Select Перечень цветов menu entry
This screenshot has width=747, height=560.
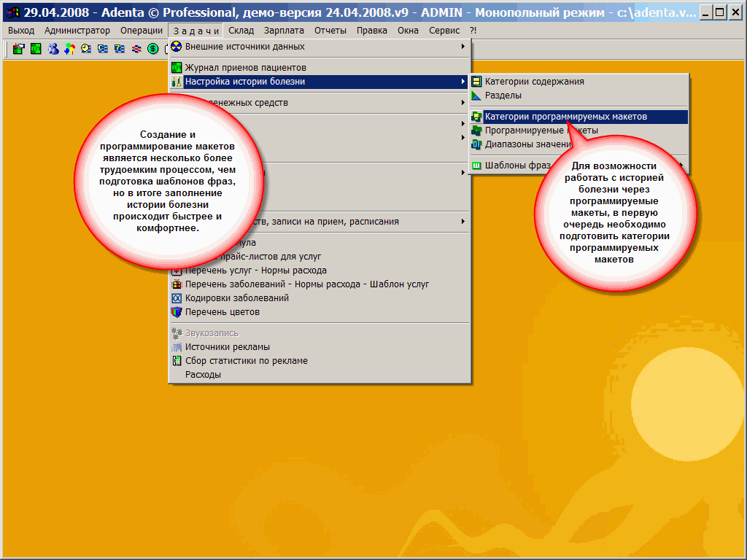click(222, 312)
